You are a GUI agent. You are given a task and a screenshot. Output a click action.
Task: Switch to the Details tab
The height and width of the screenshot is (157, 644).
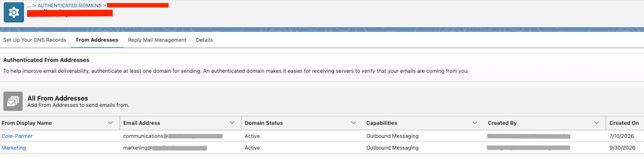[204, 40]
